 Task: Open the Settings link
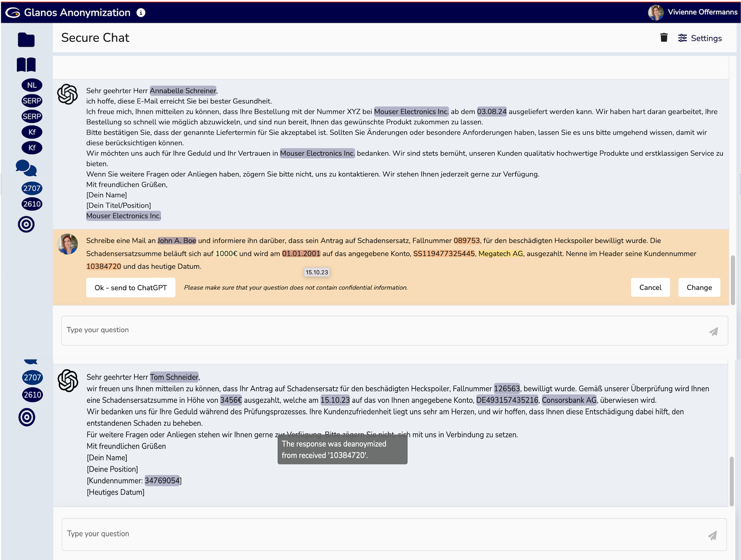[x=706, y=38]
